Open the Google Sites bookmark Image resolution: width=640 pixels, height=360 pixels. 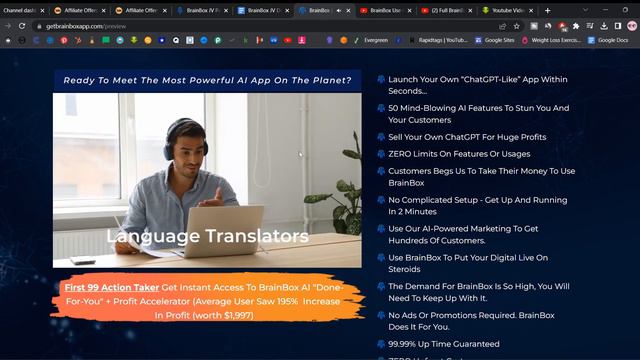494,40
